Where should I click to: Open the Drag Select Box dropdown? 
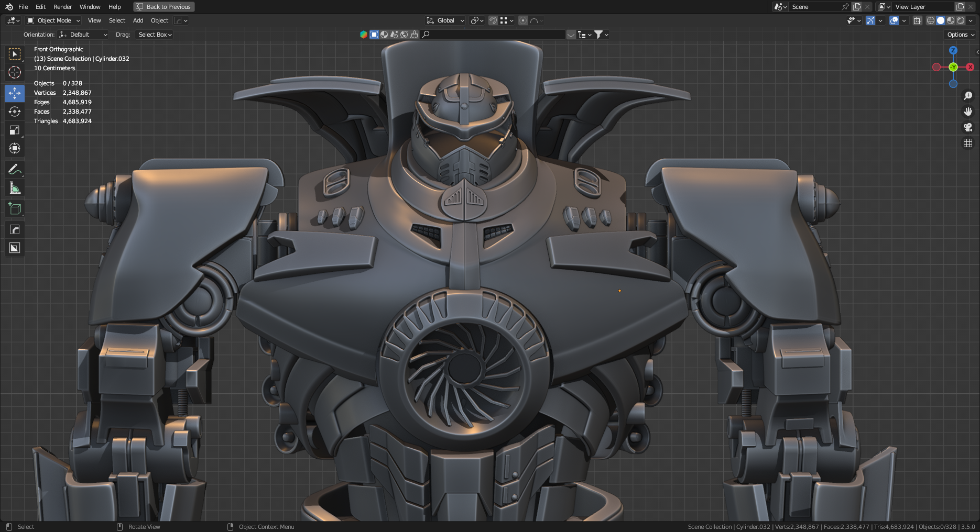(155, 35)
